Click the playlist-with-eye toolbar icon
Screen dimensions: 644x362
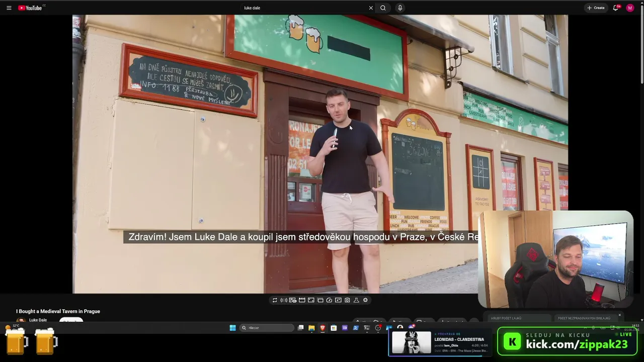293,300
